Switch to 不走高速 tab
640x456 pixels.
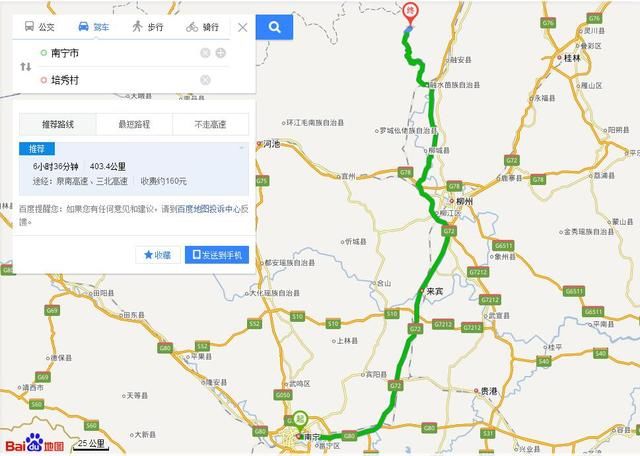click(211, 124)
